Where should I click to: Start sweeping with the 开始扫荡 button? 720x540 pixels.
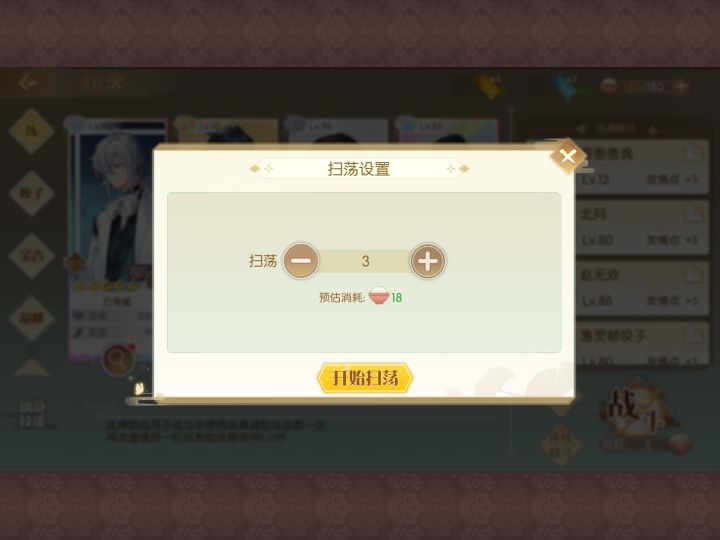[365, 378]
